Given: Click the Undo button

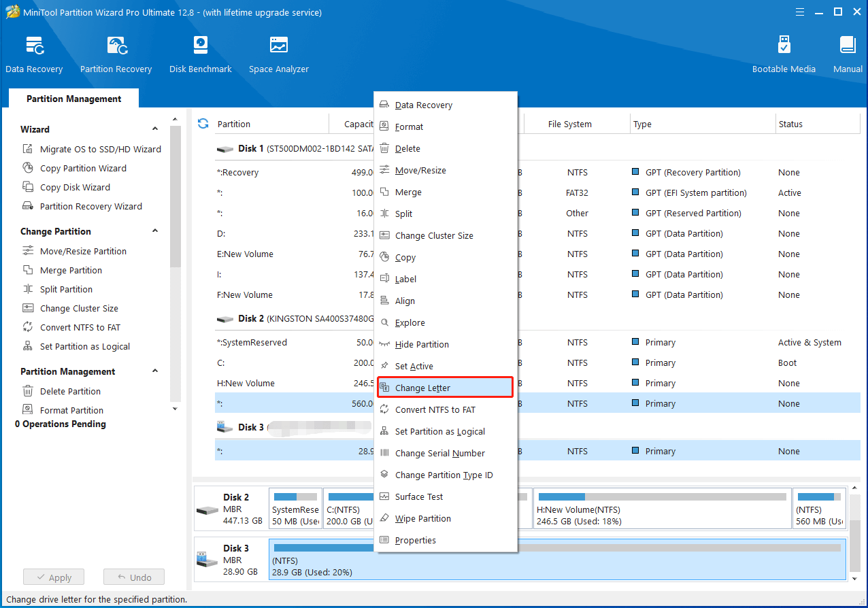Looking at the screenshot, I should pos(134,577).
